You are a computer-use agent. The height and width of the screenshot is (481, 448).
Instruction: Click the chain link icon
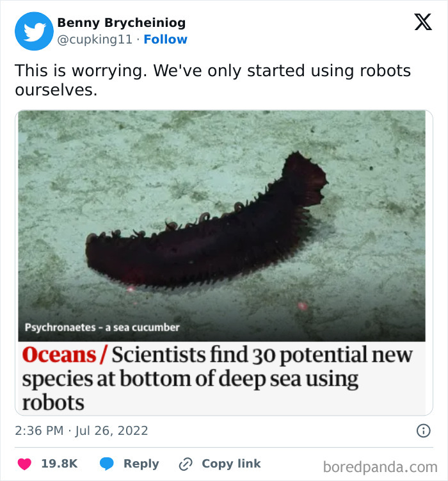[x=186, y=464]
